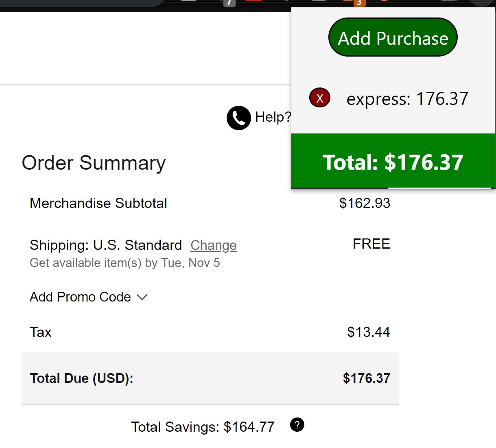Viewport: 496px width, 448px height.
Task: Click the Help? text label
Action: (273, 117)
